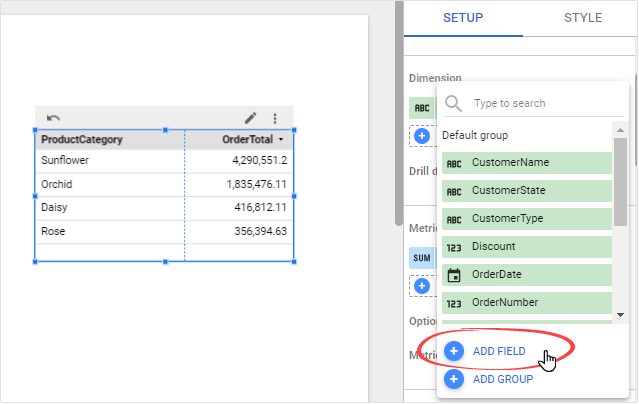This screenshot has width=639, height=404.
Task: Click the canvas vertical scrollbar
Action: click(x=399, y=112)
